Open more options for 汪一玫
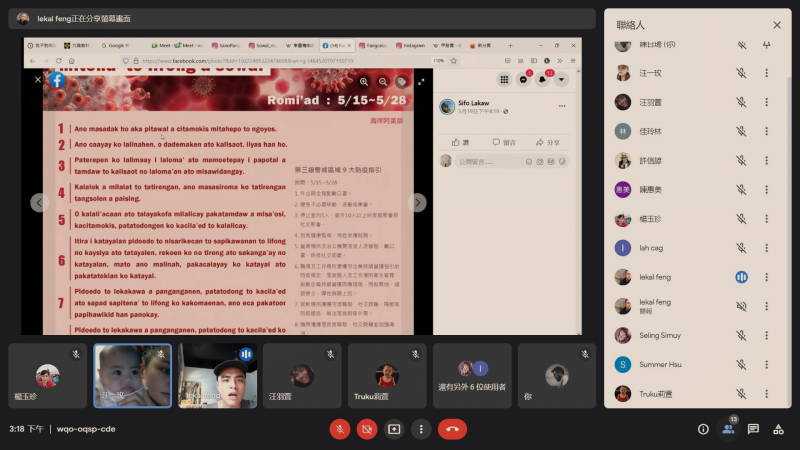Viewport: 800px width, 450px height. click(766, 73)
